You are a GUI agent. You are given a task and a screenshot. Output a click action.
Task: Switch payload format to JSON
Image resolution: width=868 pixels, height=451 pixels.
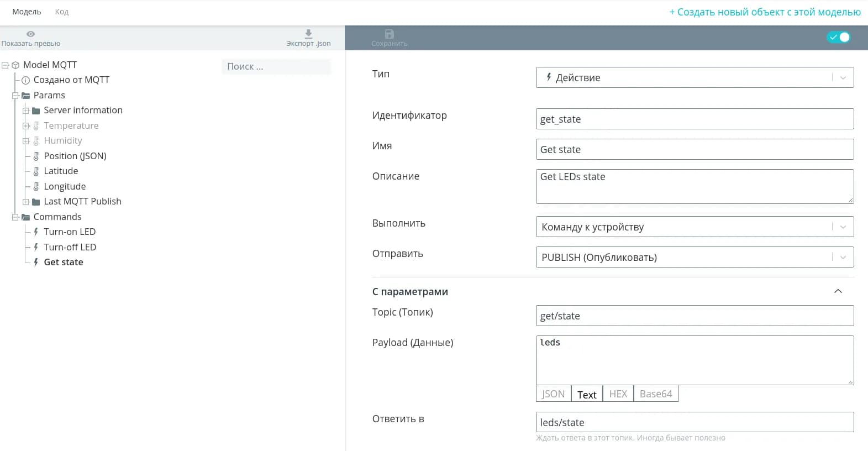[553, 394]
